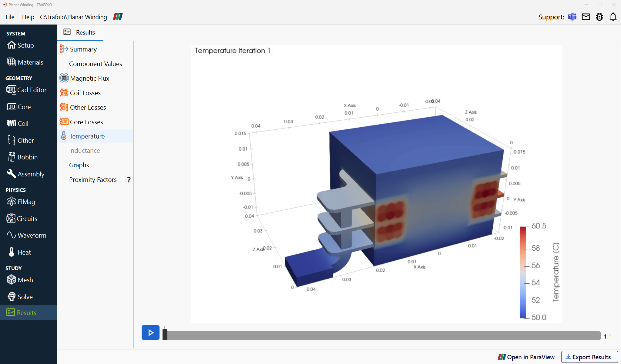Click the slider handle on the timeline

(165, 334)
